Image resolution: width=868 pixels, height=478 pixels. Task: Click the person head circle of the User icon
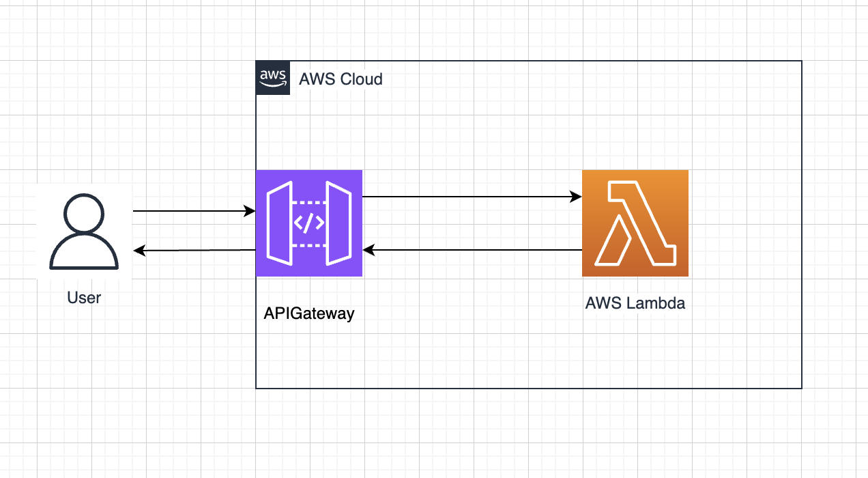83,213
